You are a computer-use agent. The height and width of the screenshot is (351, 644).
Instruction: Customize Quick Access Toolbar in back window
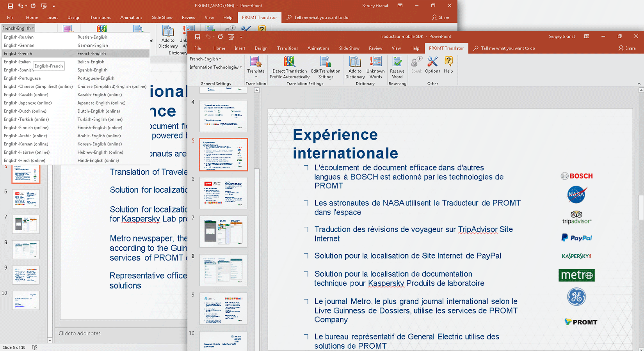coord(54,6)
